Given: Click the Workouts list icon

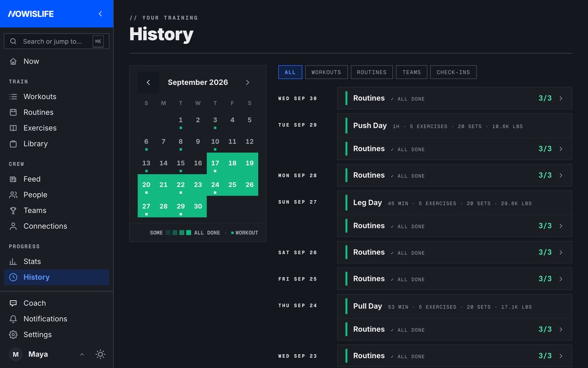Looking at the screenshot, I should click(x=13, y=97).
